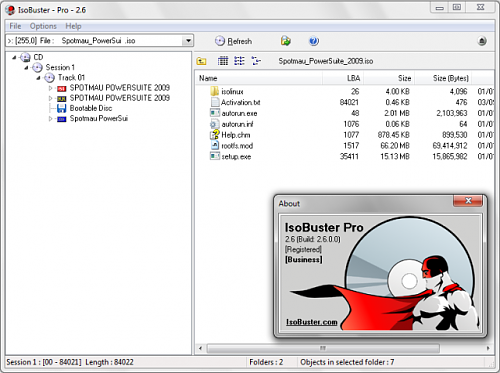
Task: Expand the Spotmau PowerSui tree node
Action: (x=51, y=119)
